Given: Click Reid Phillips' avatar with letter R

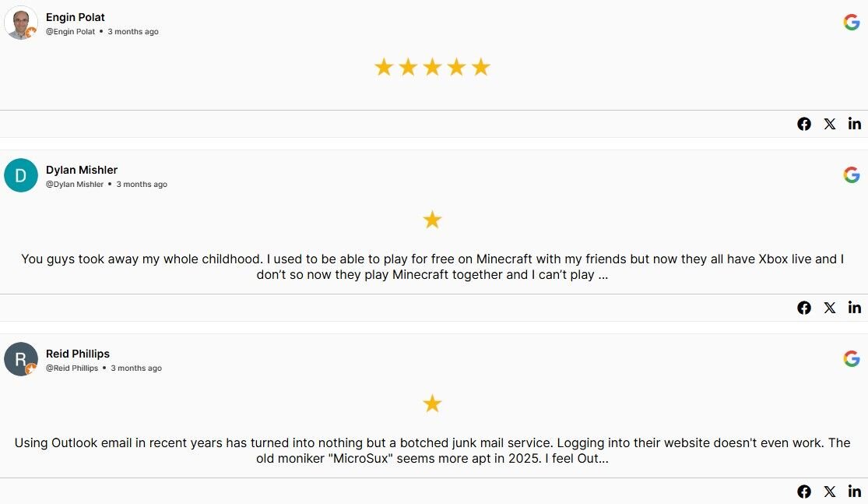Looking at the screenshot, I should click(21, 359).
